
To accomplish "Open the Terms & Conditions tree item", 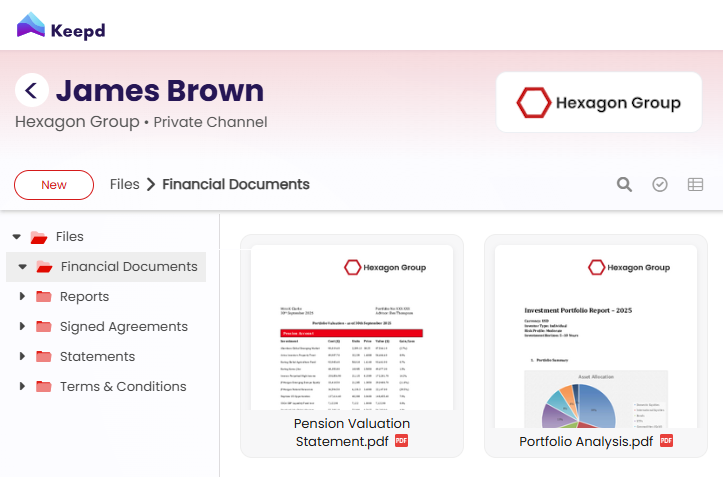I will coord(123,386).
